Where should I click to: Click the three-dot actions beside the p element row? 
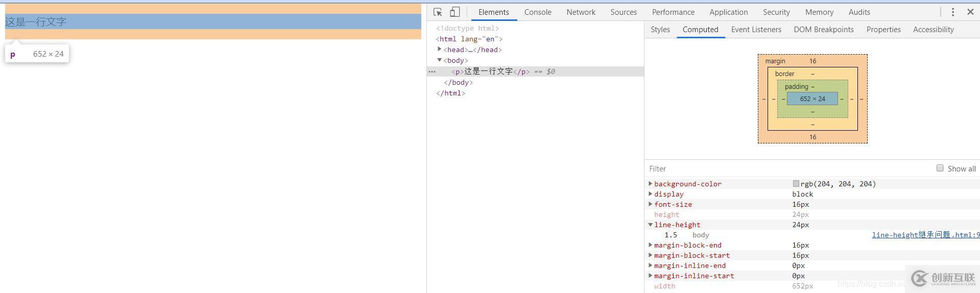tap(432, 71)
